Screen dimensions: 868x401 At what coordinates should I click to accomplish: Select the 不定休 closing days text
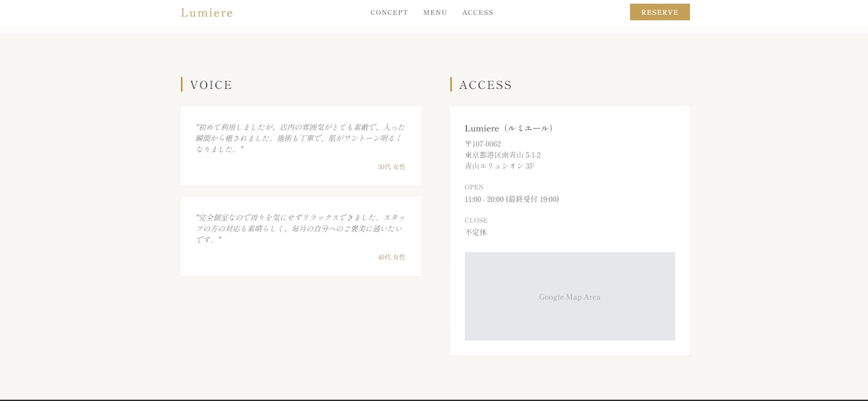[476, 232]
